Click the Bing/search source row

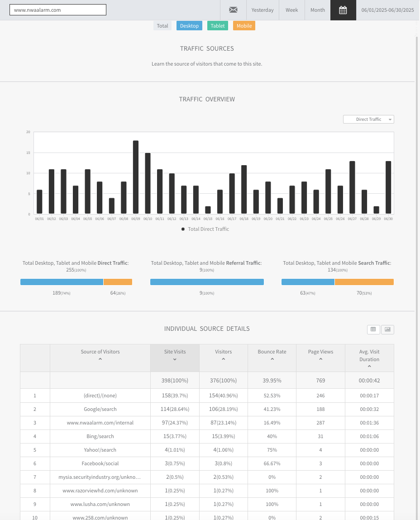207,436
